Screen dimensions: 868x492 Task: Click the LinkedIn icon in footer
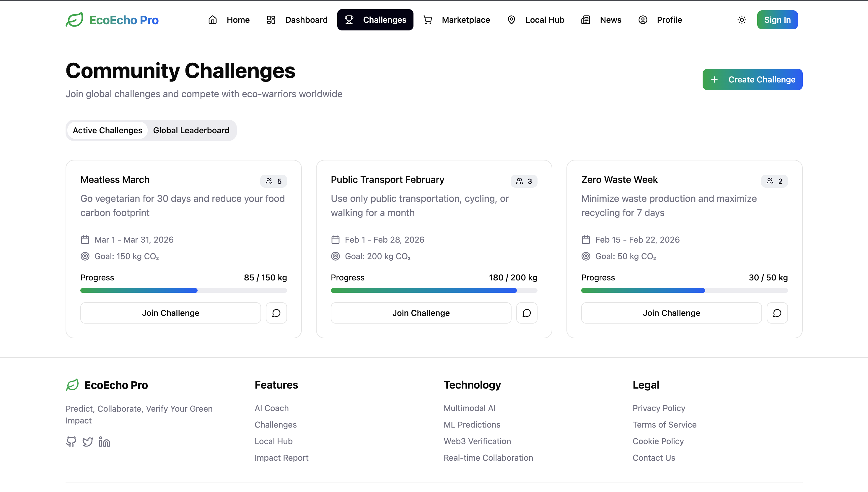point(104,442)
